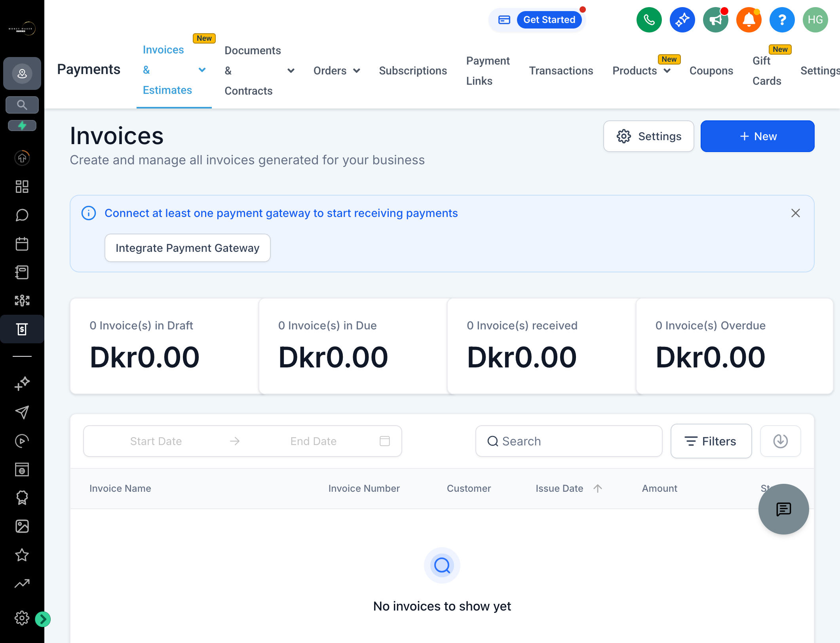Image resolution: width=840 pixels, height=643 pixels.
Task: Switch to the Subscriptions tab
Action: click(413, 71)
